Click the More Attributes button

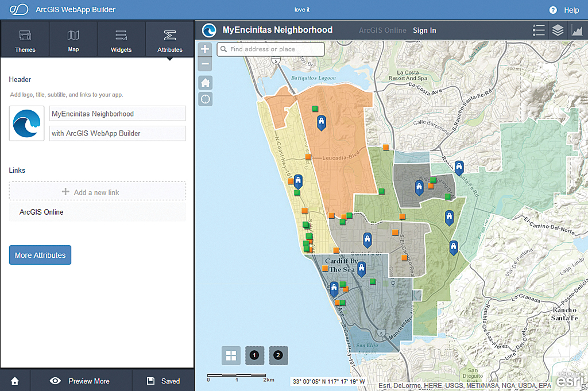point(40,255)
